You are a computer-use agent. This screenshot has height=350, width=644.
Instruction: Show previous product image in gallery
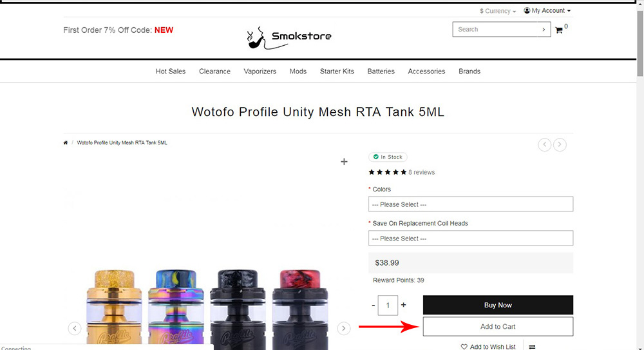(x=75, y=328)
